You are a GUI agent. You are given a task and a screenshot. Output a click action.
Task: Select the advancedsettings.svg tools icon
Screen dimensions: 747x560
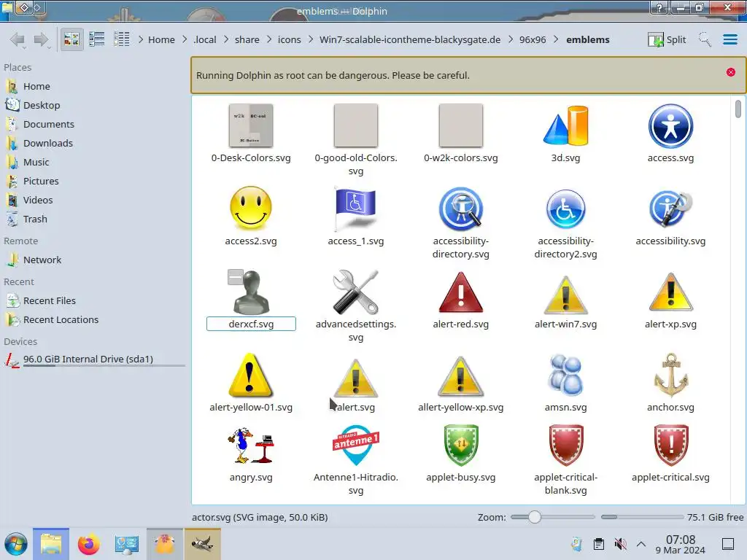click(355, 292)
